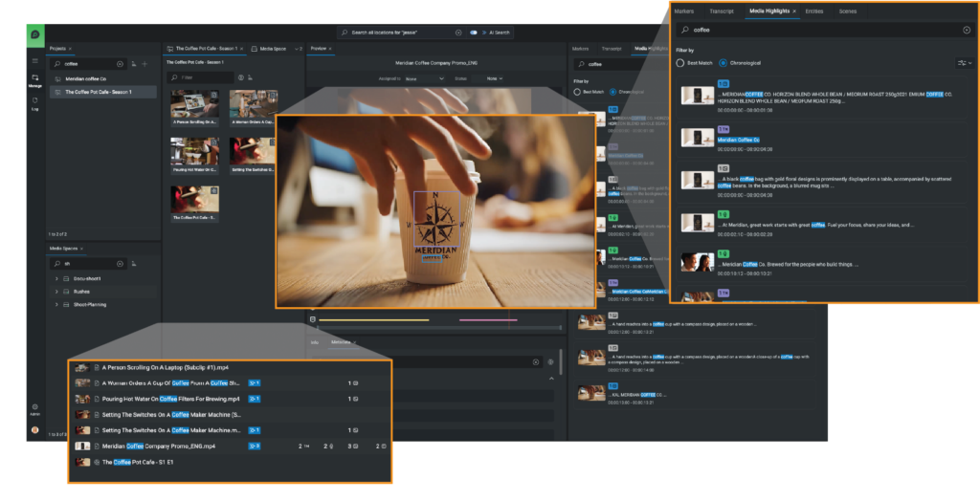This screenshot has width=980, height=501.
Task: Open the Markers tab in the enlarged panel
Action: pos(683,11)
